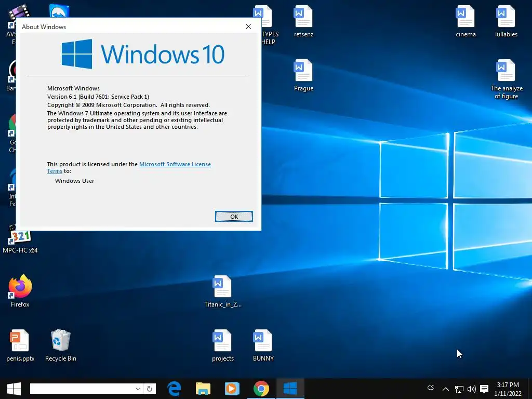
Task: Click the About Windows taskbar button
Action: click(x=290, y=389)
